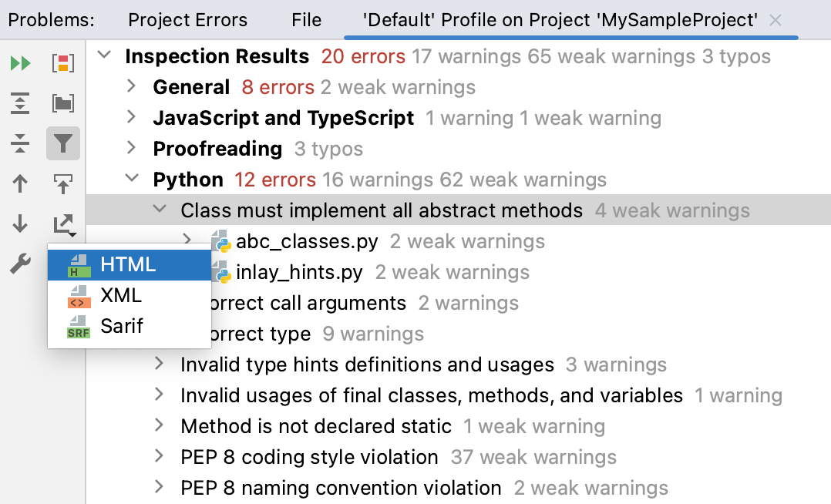Open inspection profile settings via wrench icon
Screen dimensions: 831x504
click(x=21, y=264)
